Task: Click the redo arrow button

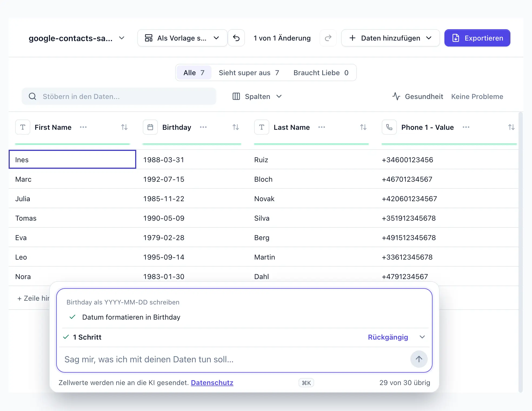Action: 328,38
